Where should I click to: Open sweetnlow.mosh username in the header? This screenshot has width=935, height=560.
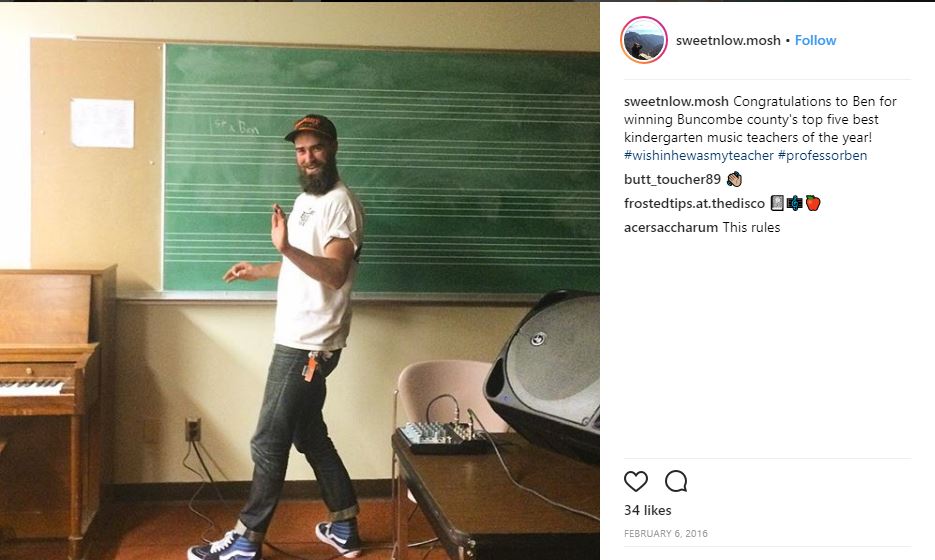pyautogui.click(x=728, y=40)
